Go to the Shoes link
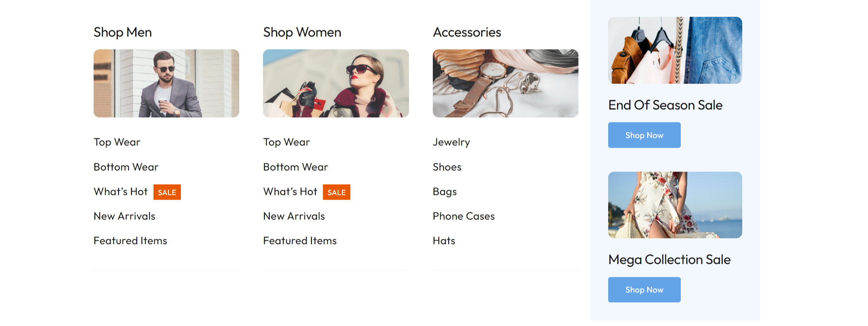This screenshot has width=868, height=326. (447, 167)
